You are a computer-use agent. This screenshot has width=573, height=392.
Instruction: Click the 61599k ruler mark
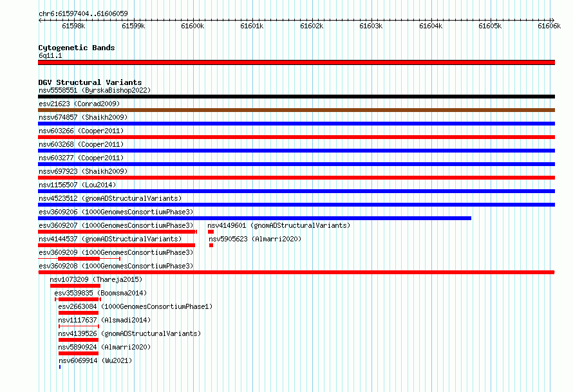click(x=133, y=26)
